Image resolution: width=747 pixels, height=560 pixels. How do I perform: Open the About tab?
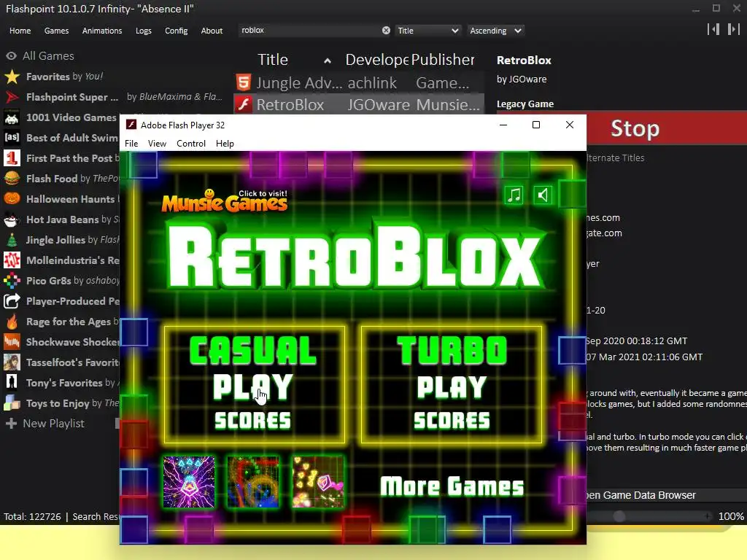[212, 31]
